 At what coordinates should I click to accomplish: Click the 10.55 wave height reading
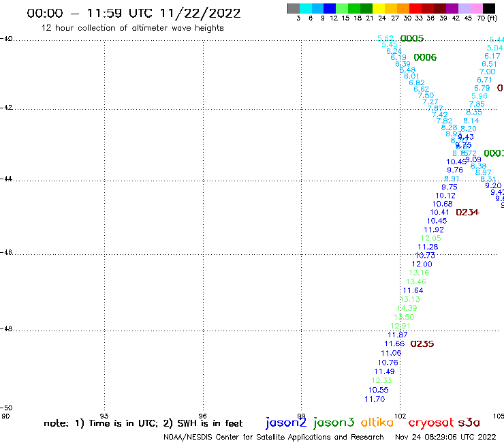(x=378, y=391)
